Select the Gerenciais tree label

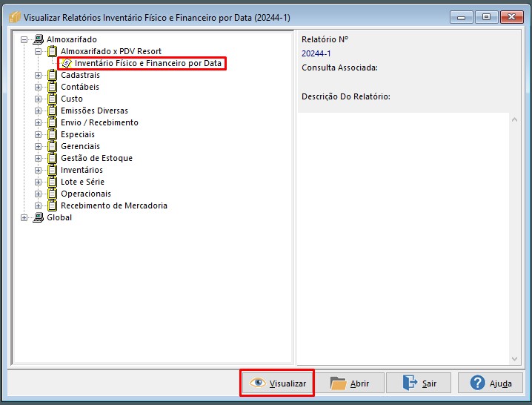point(80,146)
